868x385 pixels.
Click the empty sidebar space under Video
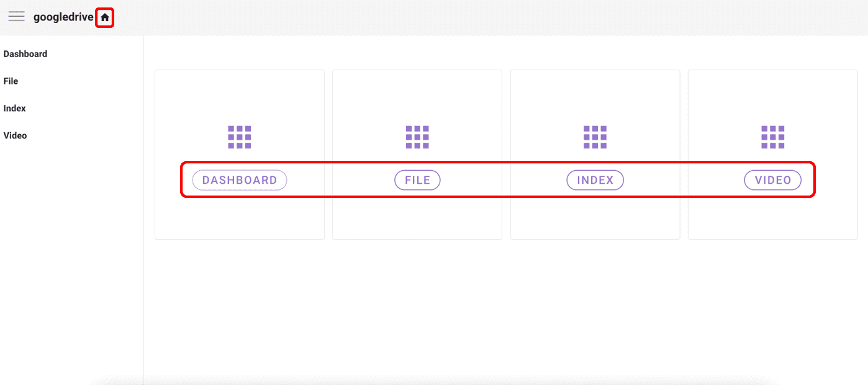point(71,261)
